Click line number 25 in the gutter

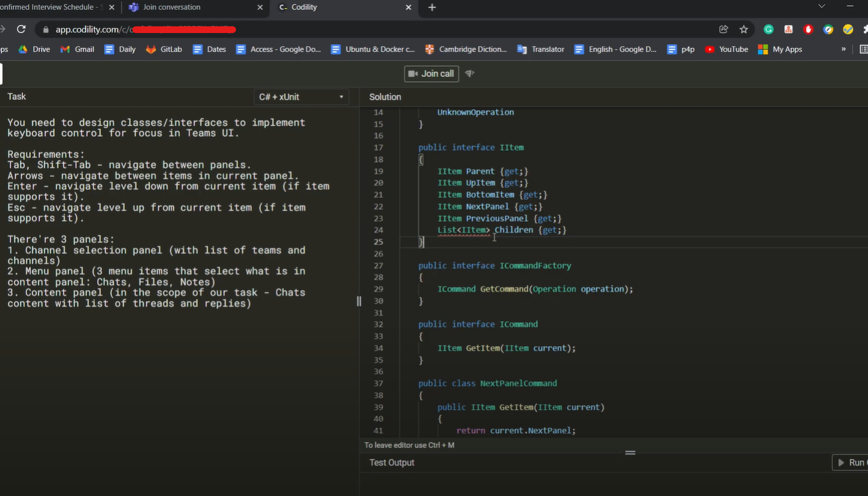click(x=378, y=242)
